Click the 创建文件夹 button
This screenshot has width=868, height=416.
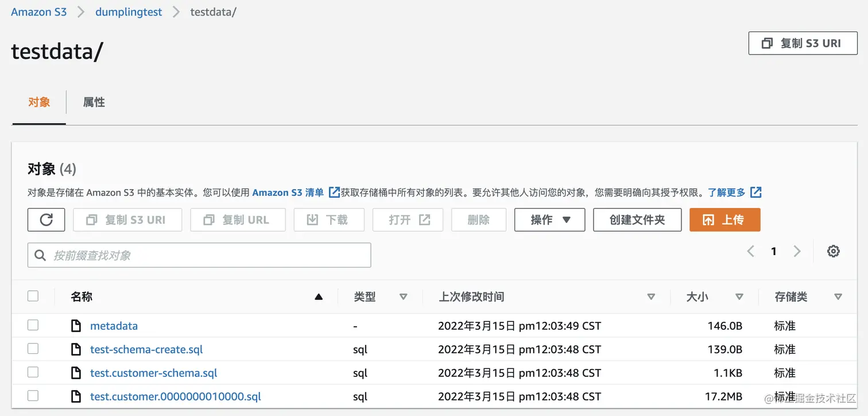coord(637,219)
